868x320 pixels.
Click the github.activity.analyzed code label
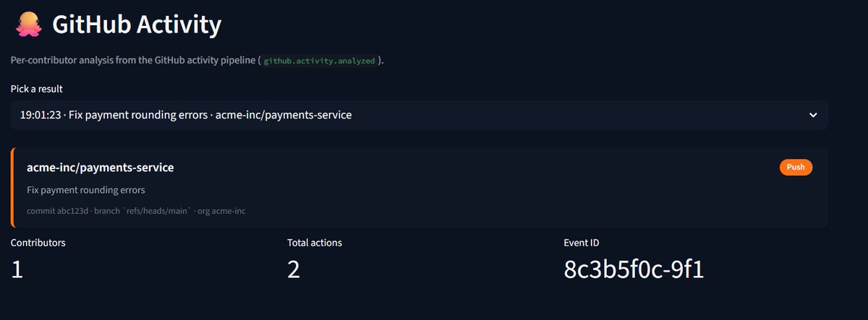(x=319, y=61)
